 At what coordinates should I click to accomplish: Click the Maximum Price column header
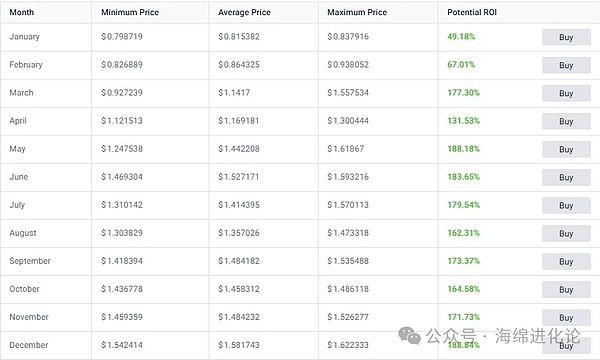tap(357, 12)
